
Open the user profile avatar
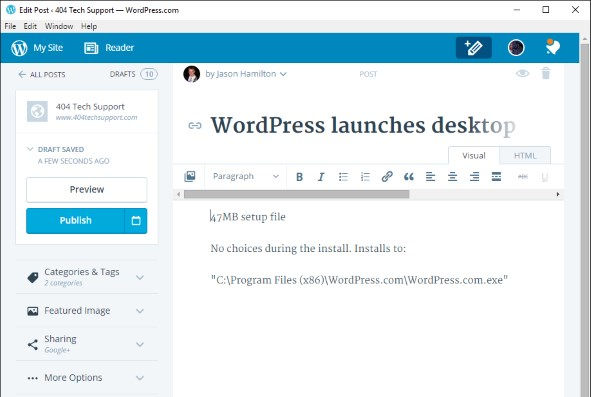point(516,48)
